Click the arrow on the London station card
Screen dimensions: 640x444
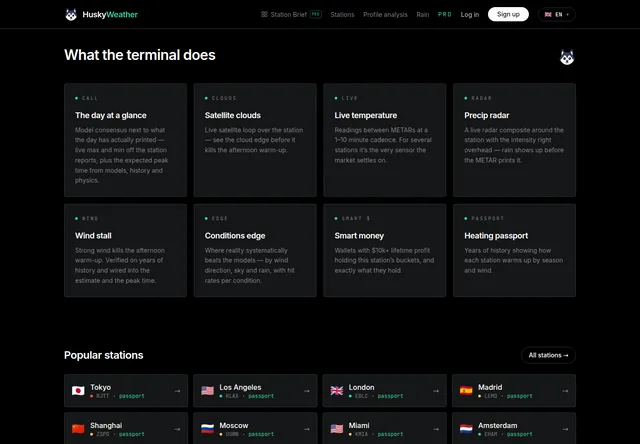tap(436, 391)
